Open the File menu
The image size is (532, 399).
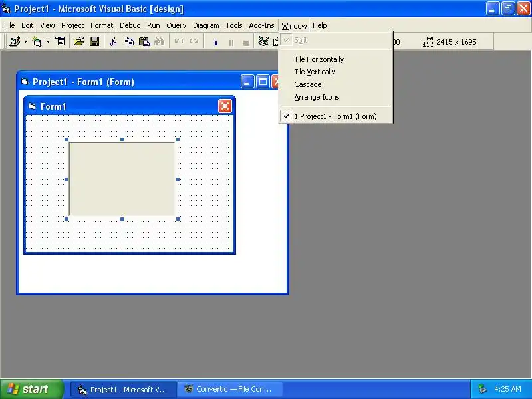click(x=9, y=25)
